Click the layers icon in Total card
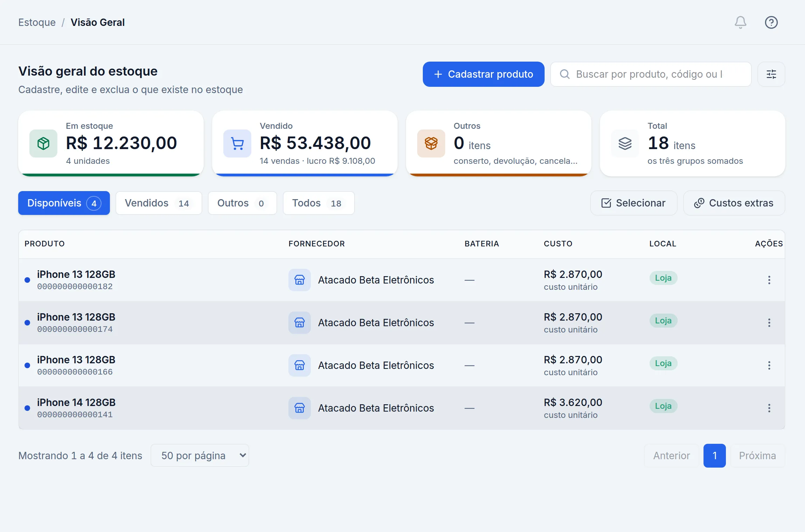 [x=625, y=143]
